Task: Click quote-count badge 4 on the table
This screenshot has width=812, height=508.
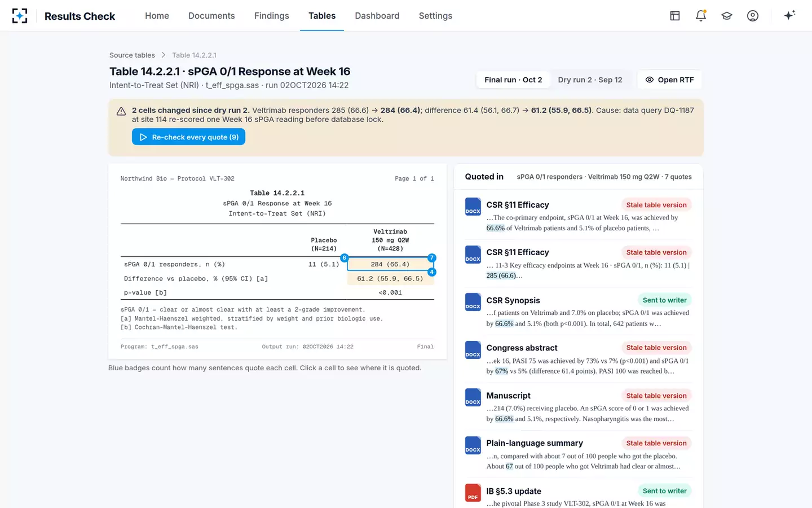Action: 432,272
